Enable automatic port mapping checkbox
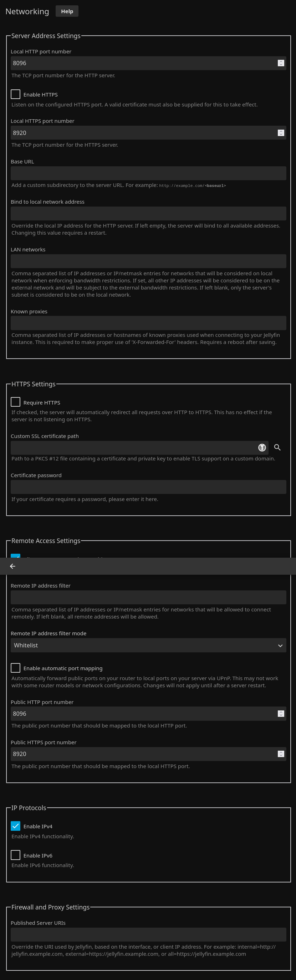Screen dimensions: 296x980 point(16,668)
